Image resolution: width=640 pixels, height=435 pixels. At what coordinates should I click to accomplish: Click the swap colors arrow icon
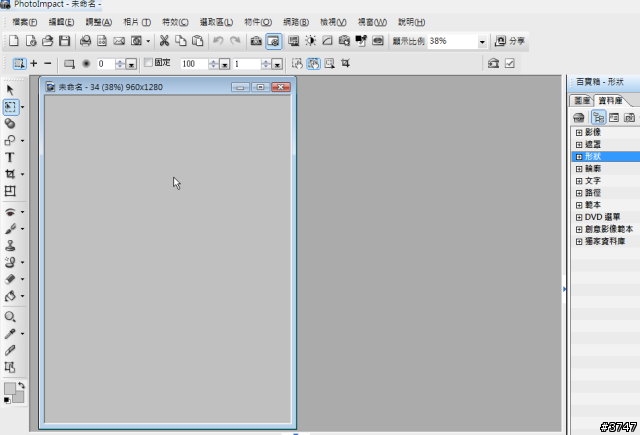point(21,385)
